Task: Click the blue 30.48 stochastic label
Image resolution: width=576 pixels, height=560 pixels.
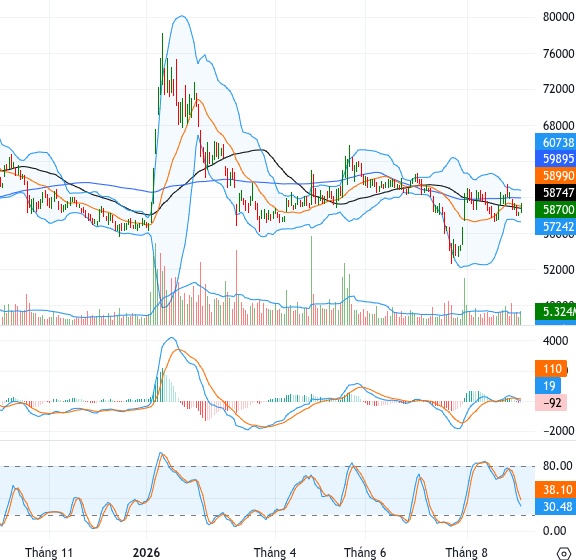Action: [x=555, y=506]
